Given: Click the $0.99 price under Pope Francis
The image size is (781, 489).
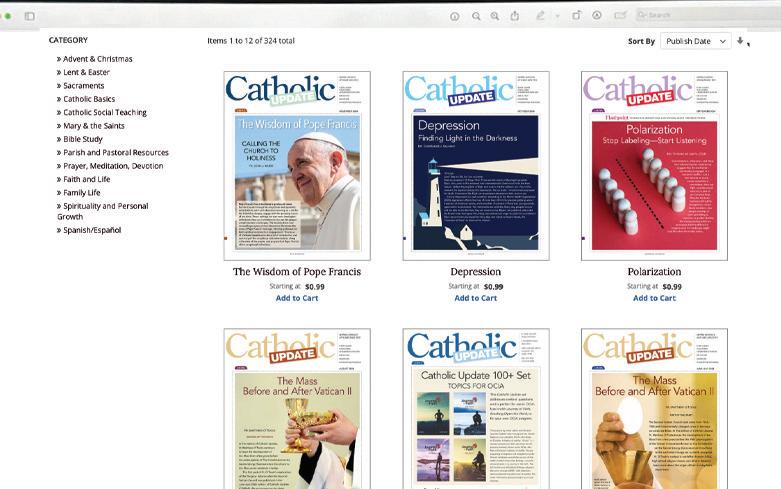Looking at the screenshot, I should pos(315,287).
